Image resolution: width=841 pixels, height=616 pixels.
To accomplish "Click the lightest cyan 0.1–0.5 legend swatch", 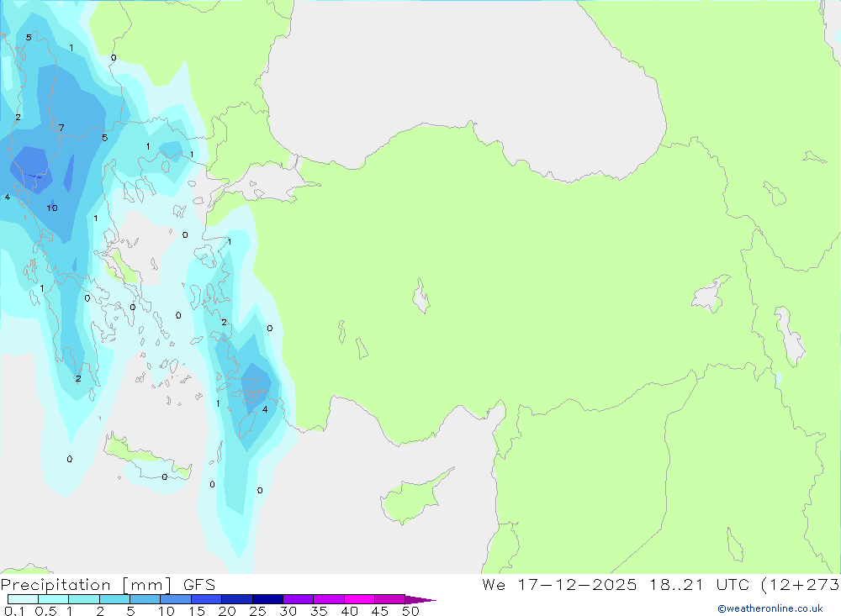I will click(23, 599).
